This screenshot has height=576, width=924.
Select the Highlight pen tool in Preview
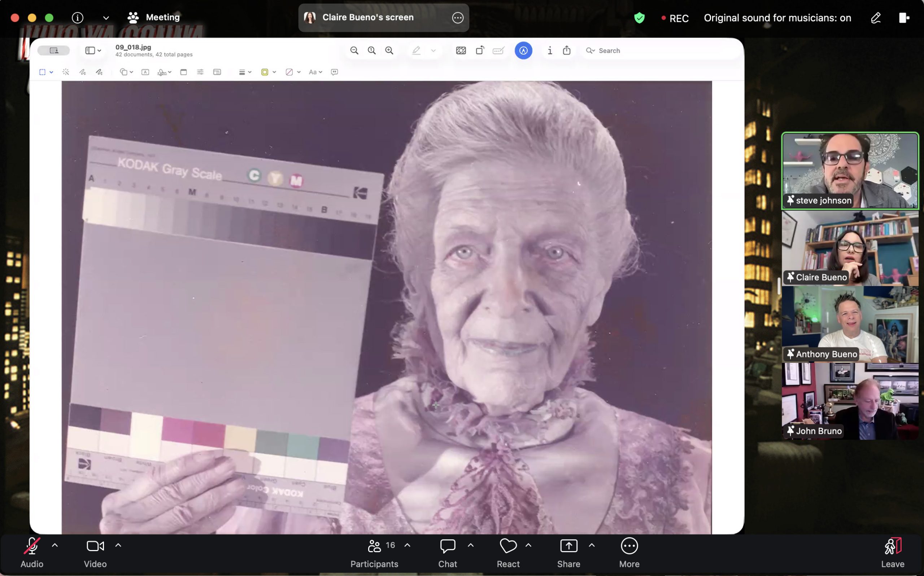tap(416, 50)
